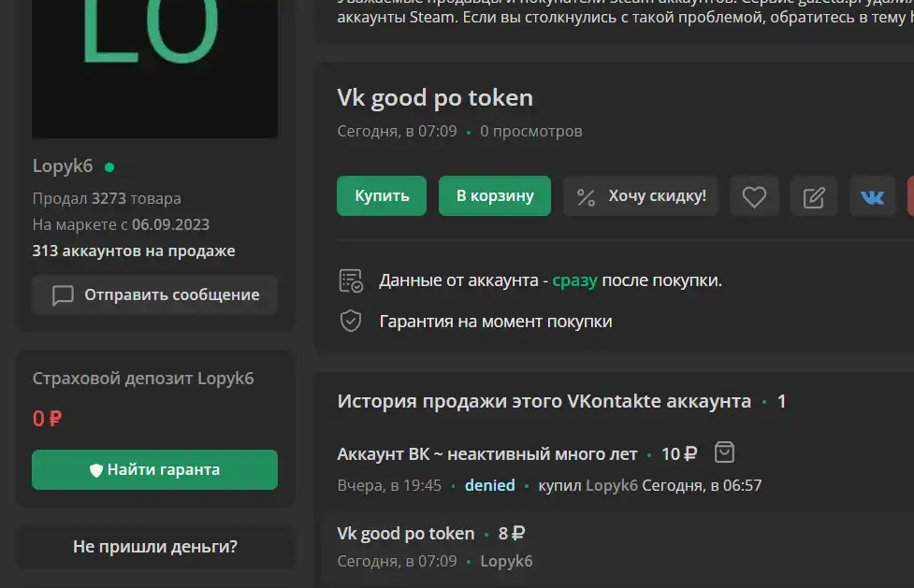
Task: Open Аккаунт ВК ~ неактивный много лет entry
Action: pos(487,454)
